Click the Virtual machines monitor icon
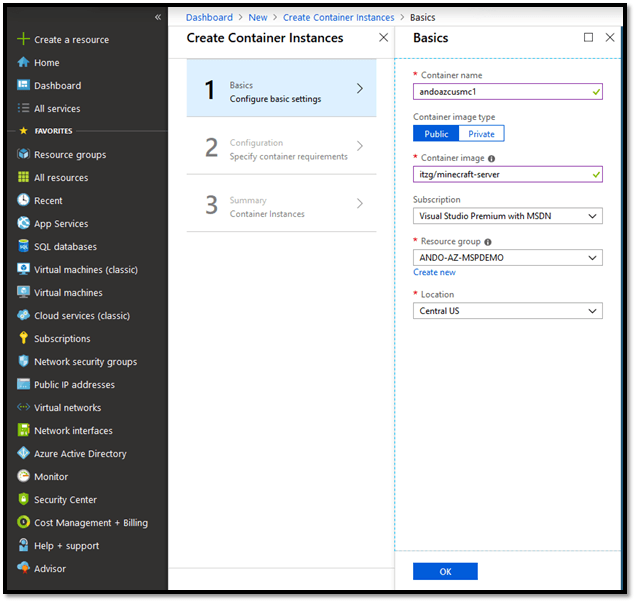The width and height of the screenshot is (636, 603). pyautogui.click(x=23, y=292)
